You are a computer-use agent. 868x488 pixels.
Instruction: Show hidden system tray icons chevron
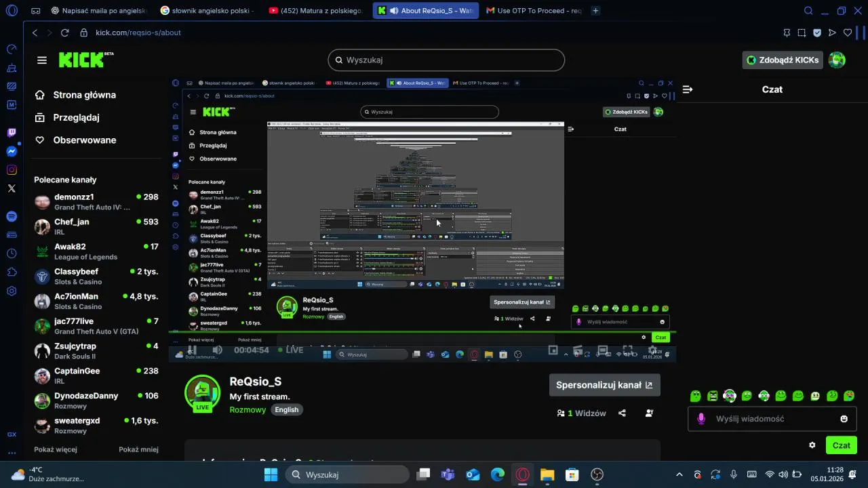(x=679, y=474)
